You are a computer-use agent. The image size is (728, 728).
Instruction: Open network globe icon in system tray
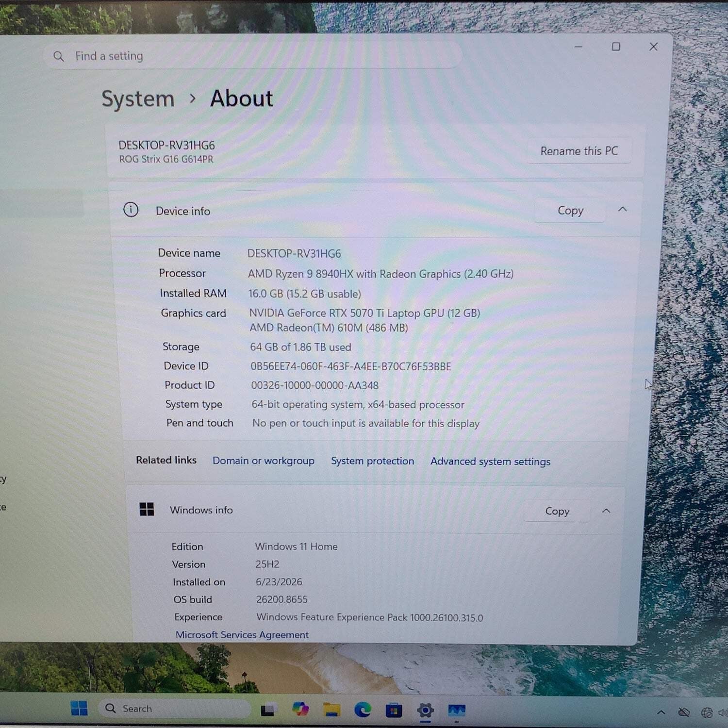point(707,712)
